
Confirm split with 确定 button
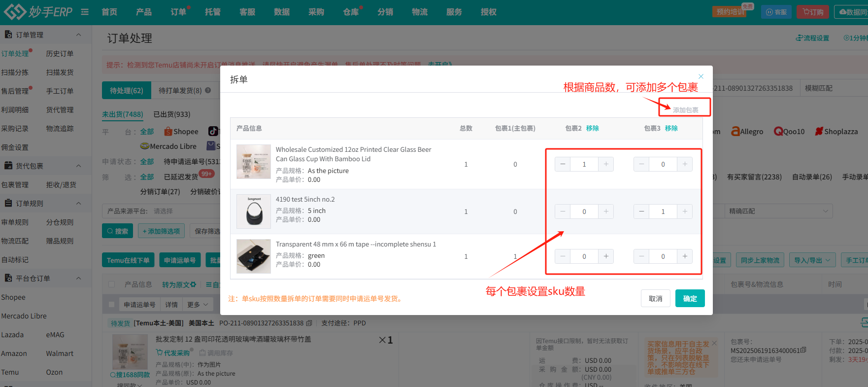pyautogui.click(x=690, y=298)
